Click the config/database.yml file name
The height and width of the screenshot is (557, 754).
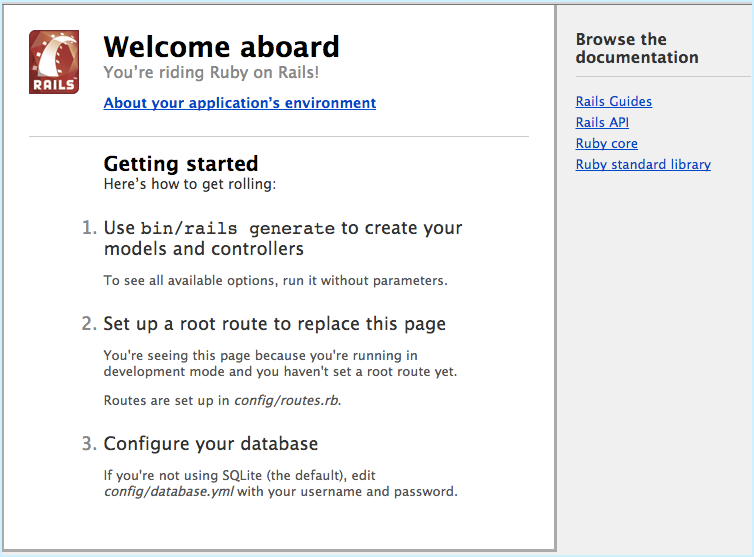tap(166, 492)
